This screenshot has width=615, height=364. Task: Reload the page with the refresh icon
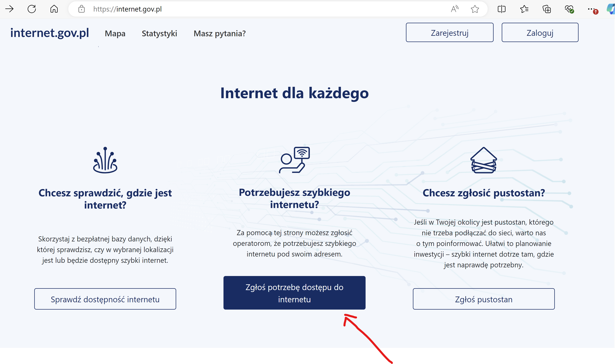pyautogui.click(x=32, y=9)
